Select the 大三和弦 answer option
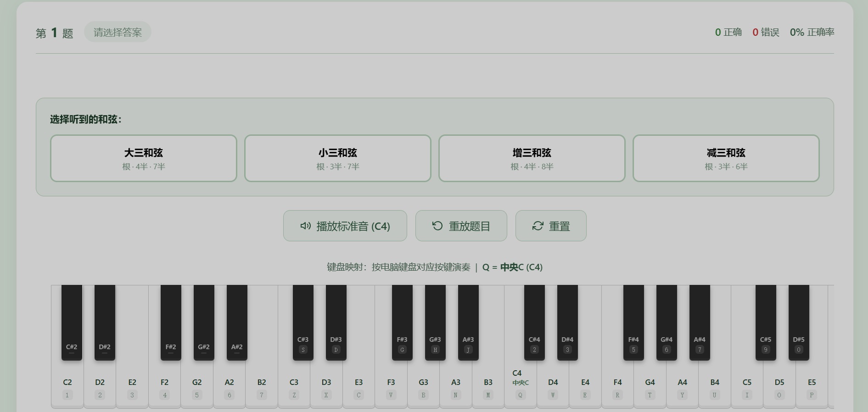The image size is (868, 412). click(x=144, y=158)
